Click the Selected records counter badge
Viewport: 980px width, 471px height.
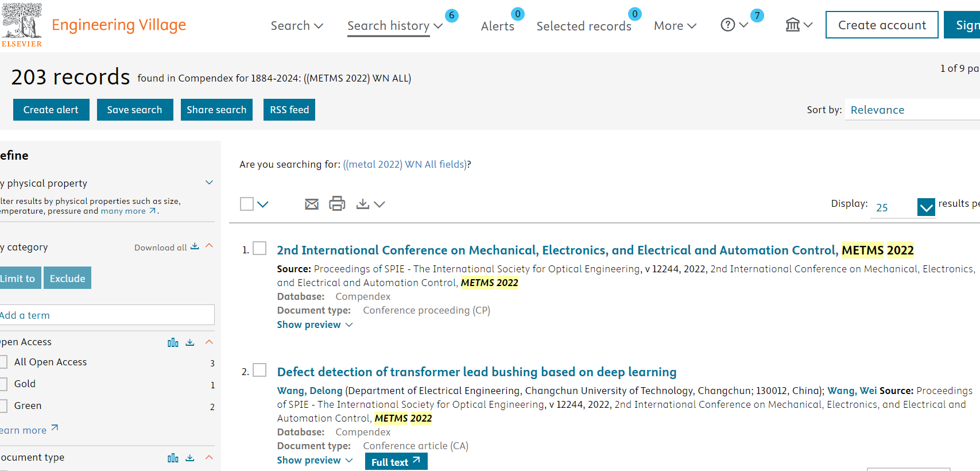[x=635, y=14]
